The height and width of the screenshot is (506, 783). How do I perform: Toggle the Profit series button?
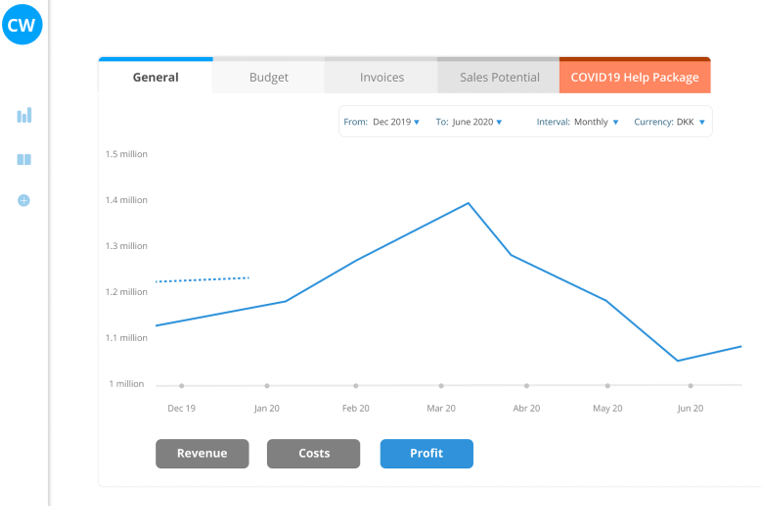pos(426,453)
